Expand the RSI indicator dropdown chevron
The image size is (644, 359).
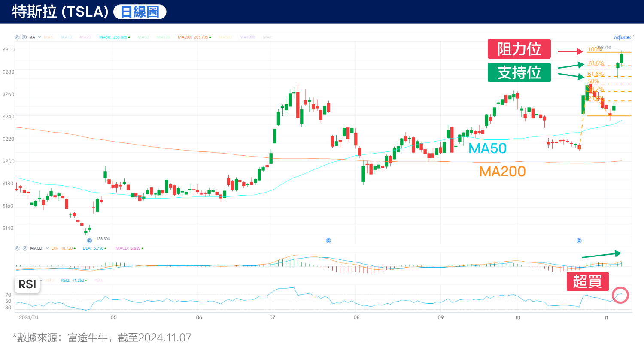[x=41, y=280]
